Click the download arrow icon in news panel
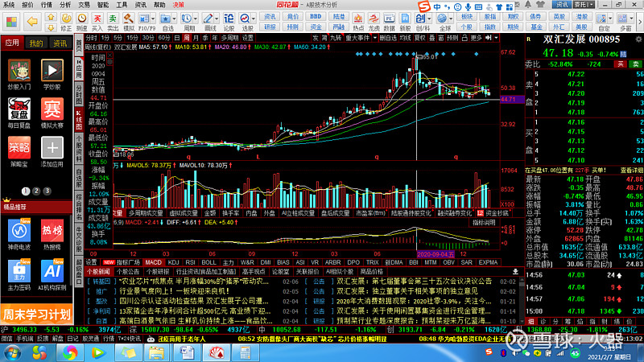This screenshot has height=362, width=644. [x=515, y=272]
